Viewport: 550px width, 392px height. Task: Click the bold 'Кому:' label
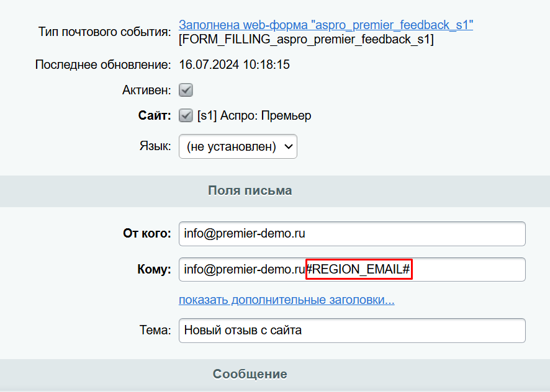pos(155,269)
